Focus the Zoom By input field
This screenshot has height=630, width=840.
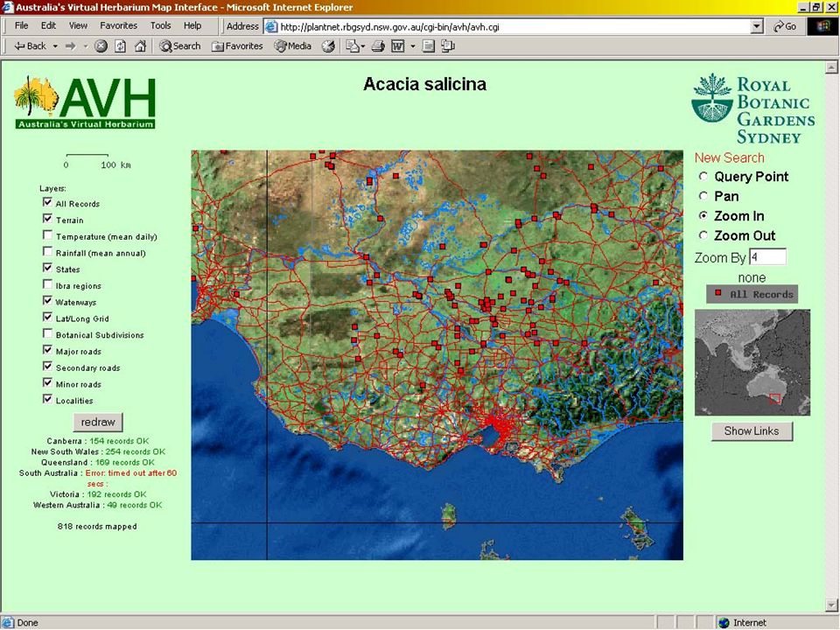(767, 257)
